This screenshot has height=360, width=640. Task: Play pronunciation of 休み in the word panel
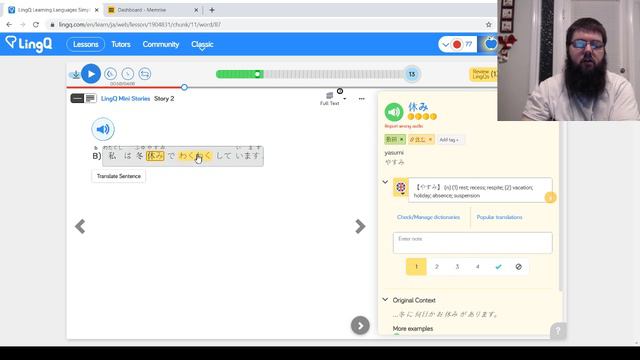point(394,112)
